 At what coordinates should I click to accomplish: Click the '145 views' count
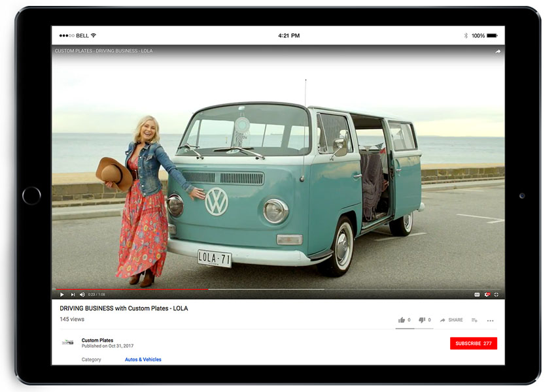coord(72,319)
